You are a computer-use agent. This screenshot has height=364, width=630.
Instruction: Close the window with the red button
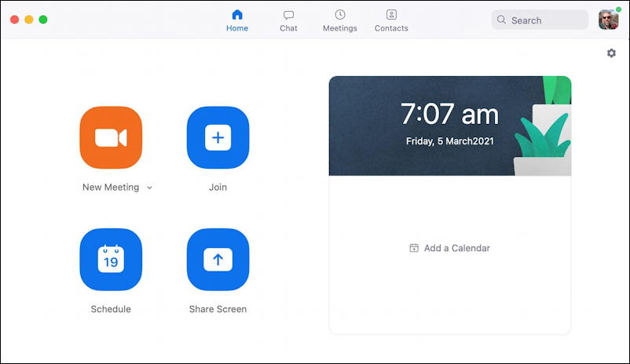[x=14, y=20]
